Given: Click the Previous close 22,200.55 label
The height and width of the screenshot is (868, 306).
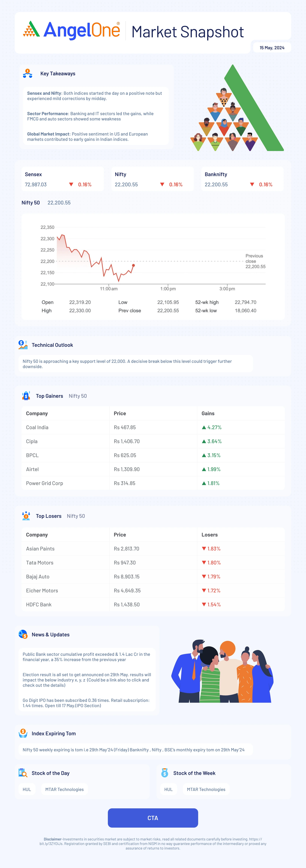Looking at the screenshot, I should 255,261.
